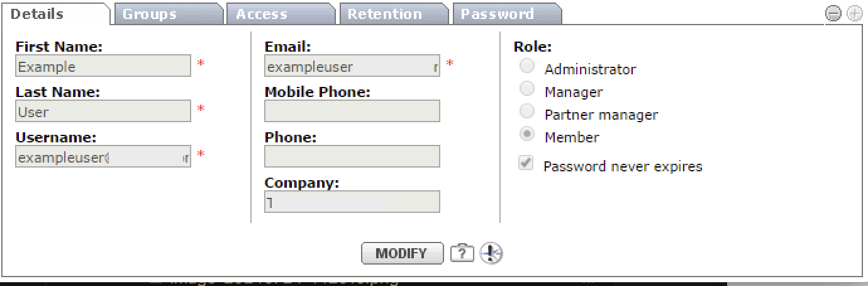Click the First Name input field

point(103,66)
